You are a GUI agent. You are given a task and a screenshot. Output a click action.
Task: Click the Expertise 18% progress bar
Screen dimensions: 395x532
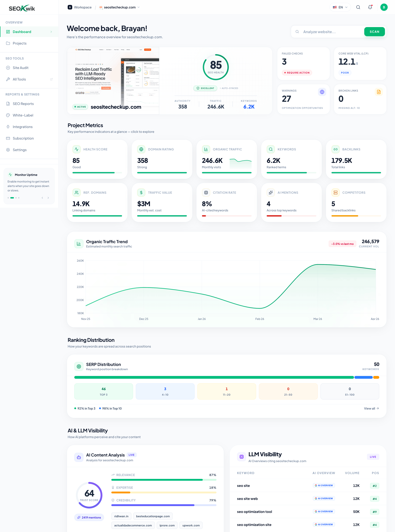point(164,492)
